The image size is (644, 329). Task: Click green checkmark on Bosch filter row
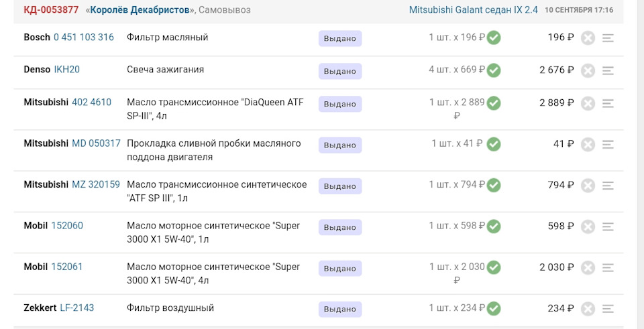[x=494, y=38]
